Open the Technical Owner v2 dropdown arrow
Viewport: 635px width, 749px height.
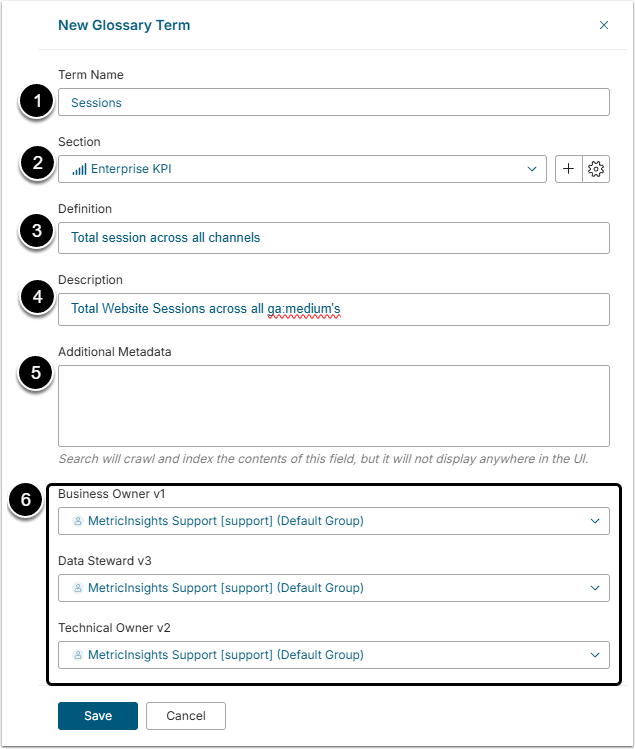click(595, 655)
